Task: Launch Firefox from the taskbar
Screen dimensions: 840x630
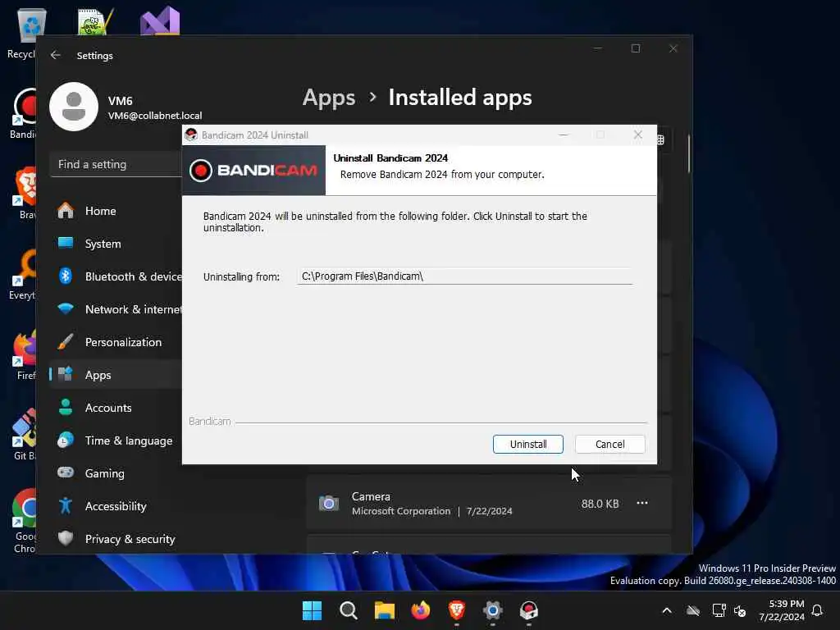Action: (x=421, y=610)
